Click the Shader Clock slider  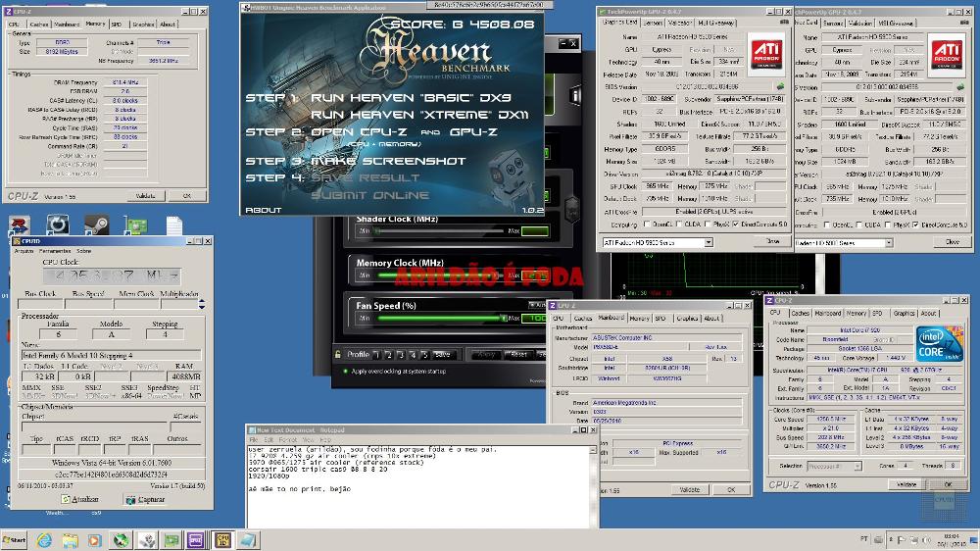click(439, 230)
